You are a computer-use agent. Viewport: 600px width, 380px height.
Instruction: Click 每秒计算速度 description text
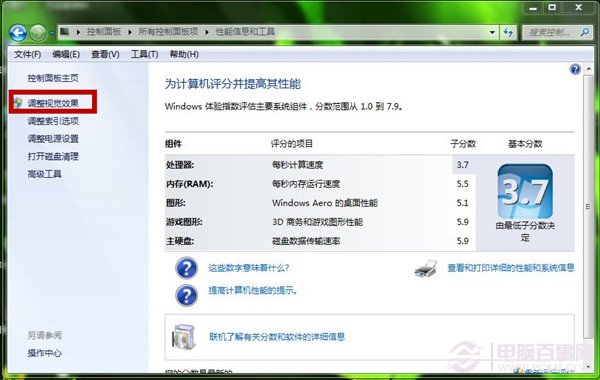click(297, 165)
